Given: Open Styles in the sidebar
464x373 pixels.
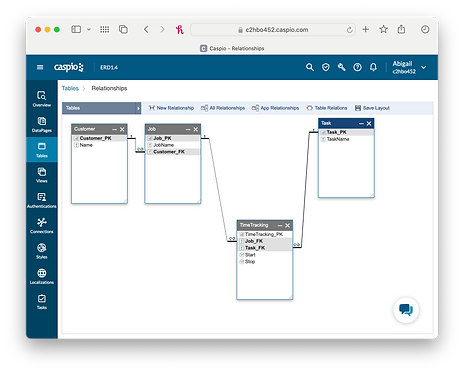Looking at the screenshot, I should pyautogui.click(x=42, y=251).
